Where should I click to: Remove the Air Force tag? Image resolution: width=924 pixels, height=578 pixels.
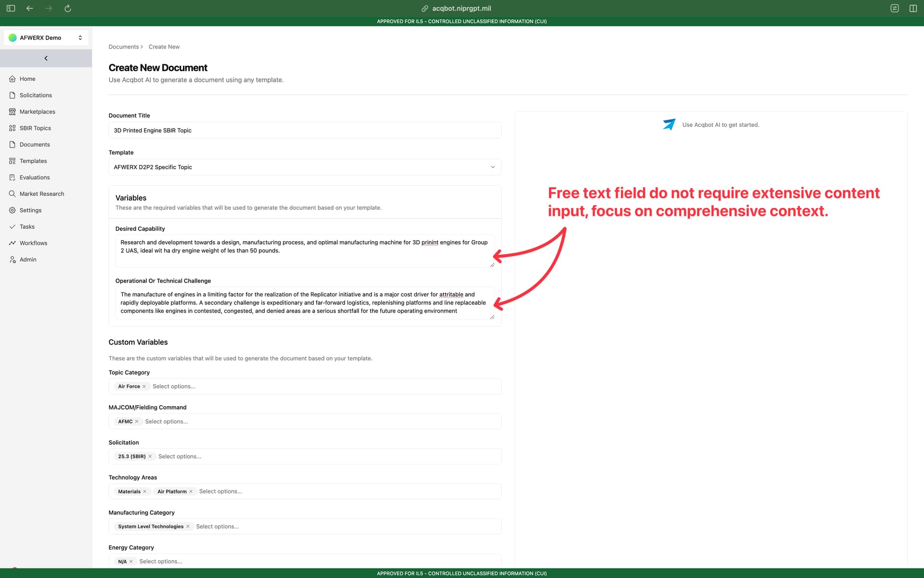point(144,386)
